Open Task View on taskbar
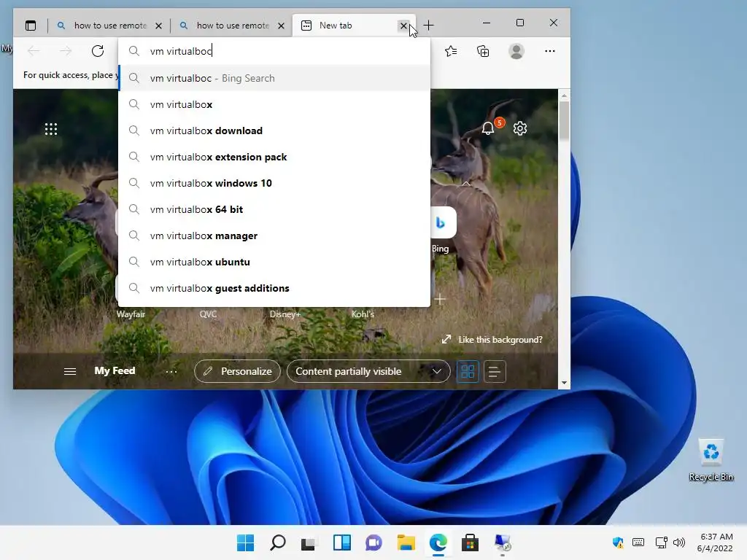This screenshot has width=747, height=560. pyautogui.click(x=309, y=542)
